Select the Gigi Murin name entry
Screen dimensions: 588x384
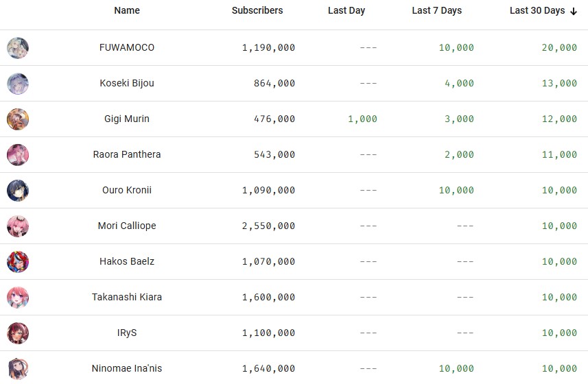point(127,119)
